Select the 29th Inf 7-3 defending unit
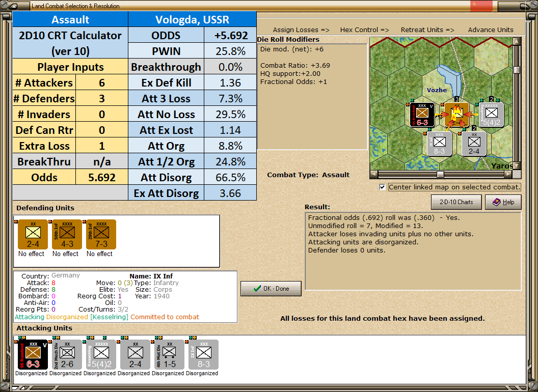The image size is (538, 392). click(101, 235)
